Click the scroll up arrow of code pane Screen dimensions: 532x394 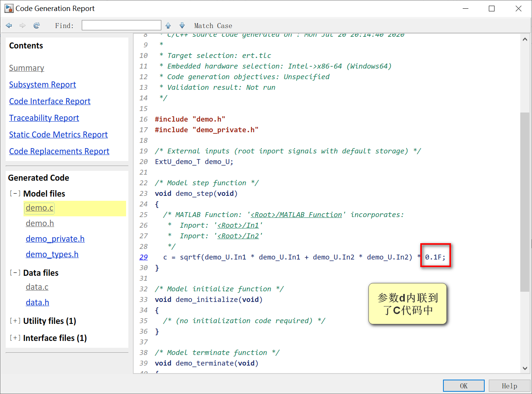click(525, 39)
